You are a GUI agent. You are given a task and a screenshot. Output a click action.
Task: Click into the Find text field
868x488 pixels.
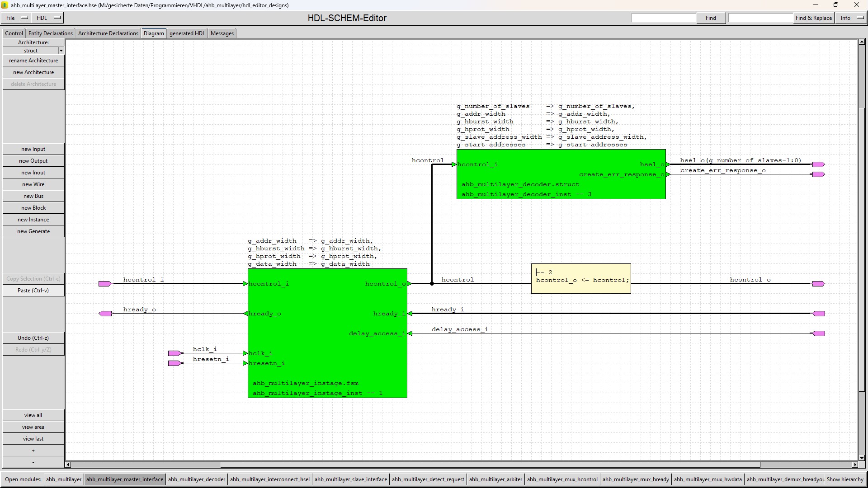coord(663,18)
